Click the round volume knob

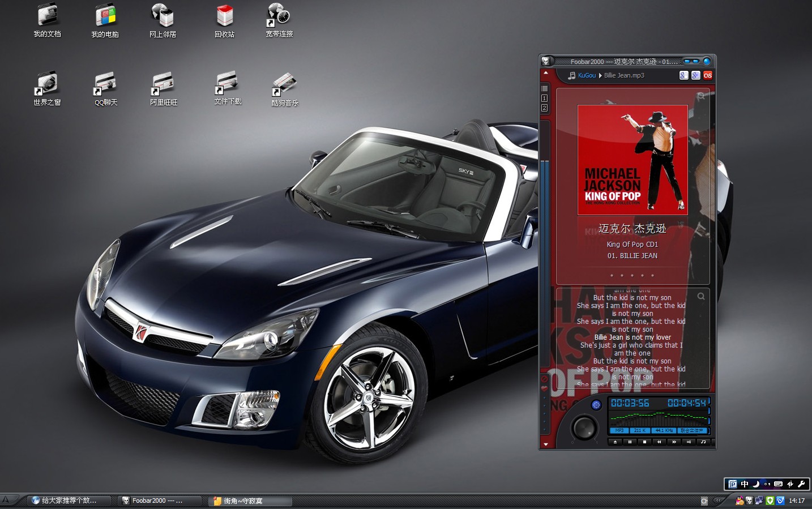point(584,427)
